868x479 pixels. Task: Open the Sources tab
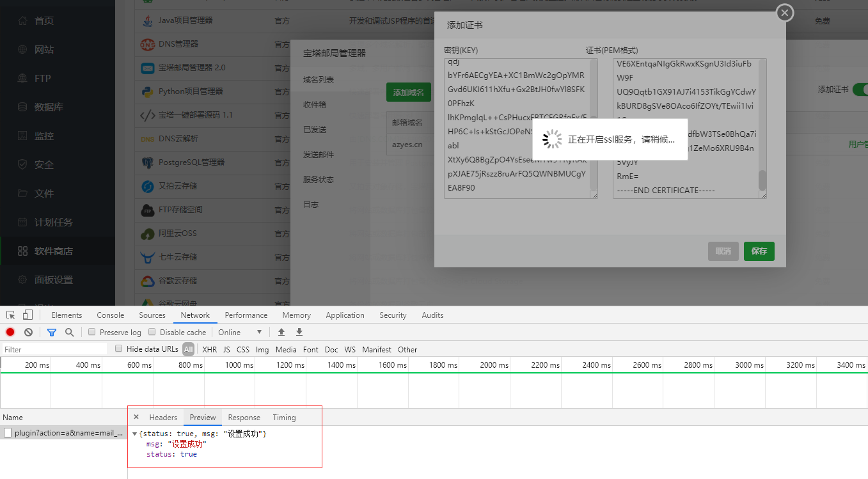[x=152, y=315]
